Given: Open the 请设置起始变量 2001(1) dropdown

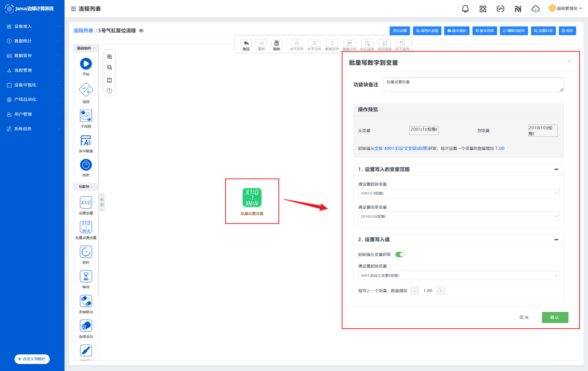Looking at the screenshot, I should point(458,193).
